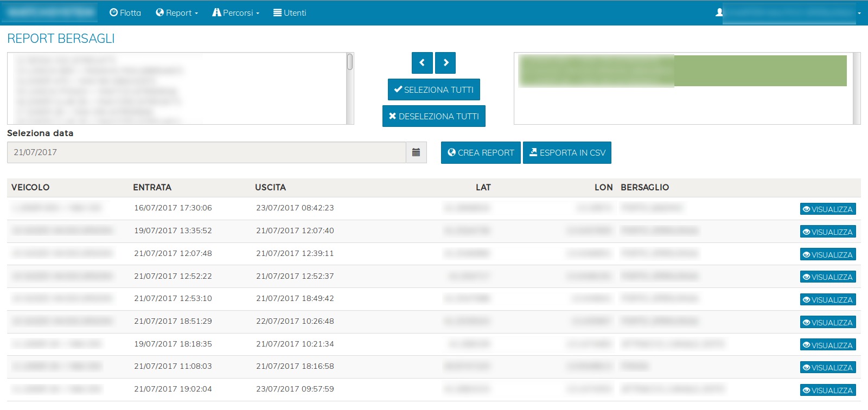The image size is (868, 410).
Task: Visualizza the row entered 21/07/2017 19:02:04
Action: coord(828,390)
